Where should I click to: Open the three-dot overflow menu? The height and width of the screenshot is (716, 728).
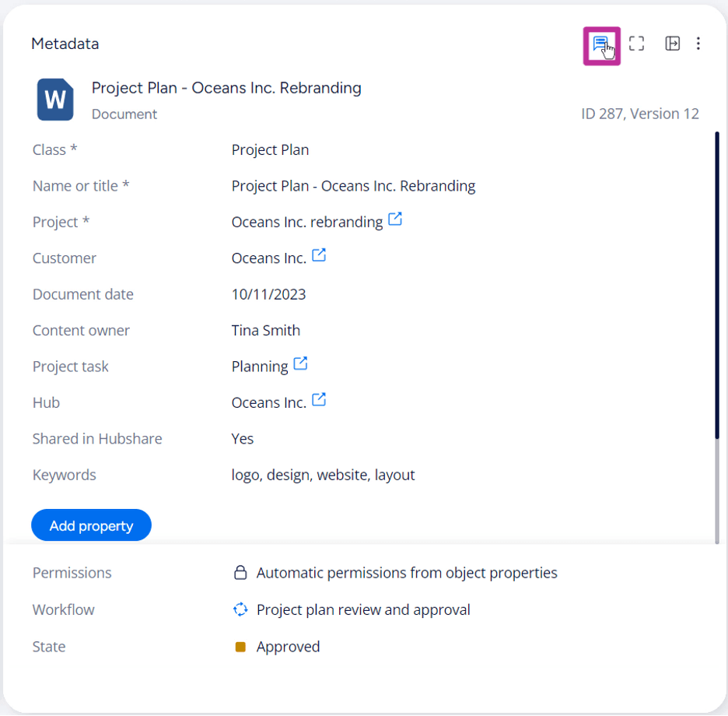click(x=698, y=44)
